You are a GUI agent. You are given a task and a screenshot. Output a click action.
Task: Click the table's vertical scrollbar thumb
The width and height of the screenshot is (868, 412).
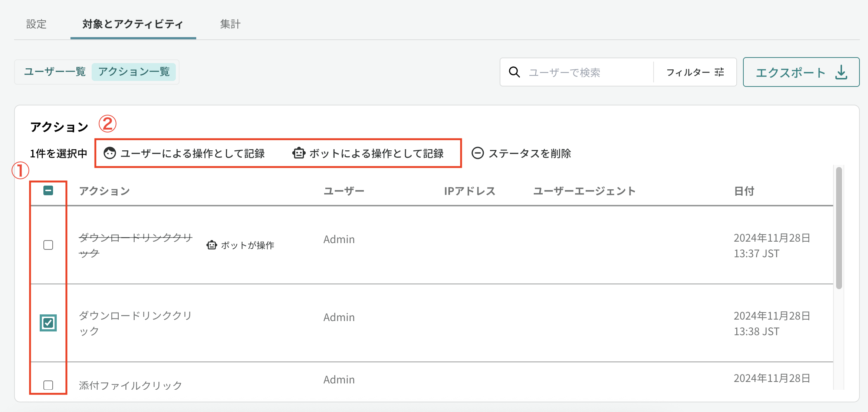coord(839,228)
